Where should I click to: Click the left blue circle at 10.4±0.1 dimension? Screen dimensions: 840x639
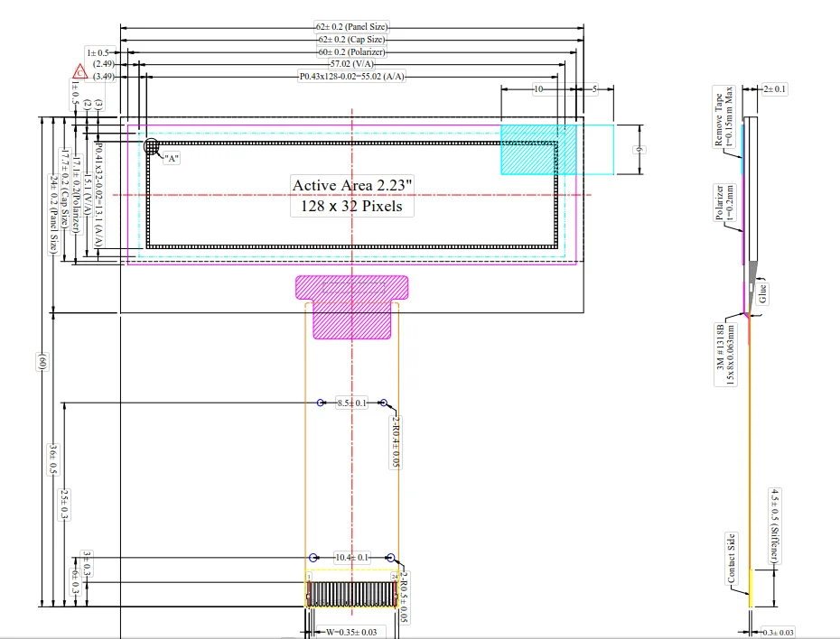[x=313, y=558]
